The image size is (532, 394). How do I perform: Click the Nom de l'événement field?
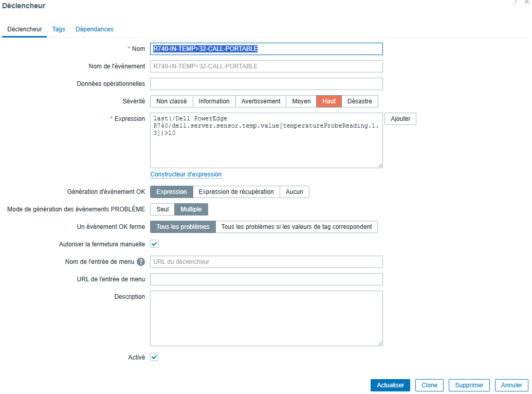[266, 66]
